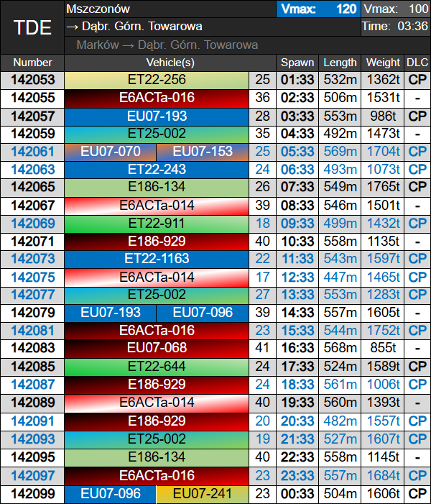The height and width of the screenshot is (504, 431).
Task: Select spawn time 16:33 for train 142083
Action: point(297,348)
